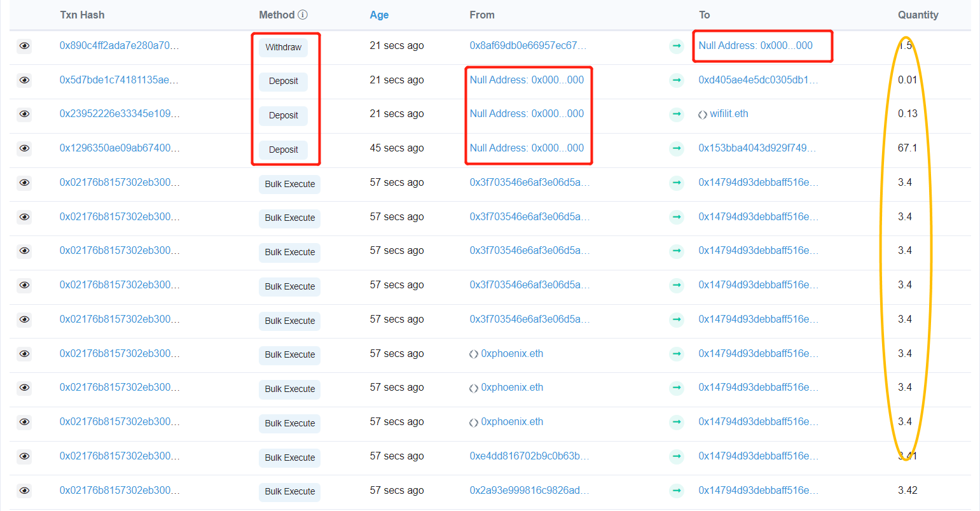Click info icon next to Method header

coord(303,15)
